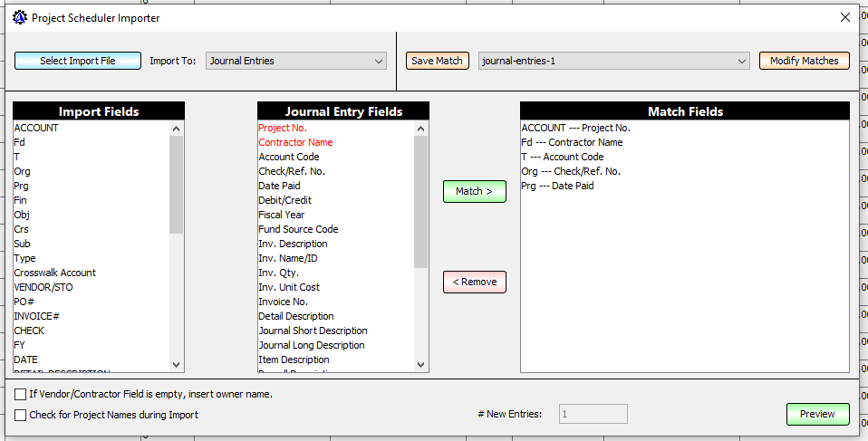Select Fund Source Code in Journal Entry Fields

pos(298,229)
